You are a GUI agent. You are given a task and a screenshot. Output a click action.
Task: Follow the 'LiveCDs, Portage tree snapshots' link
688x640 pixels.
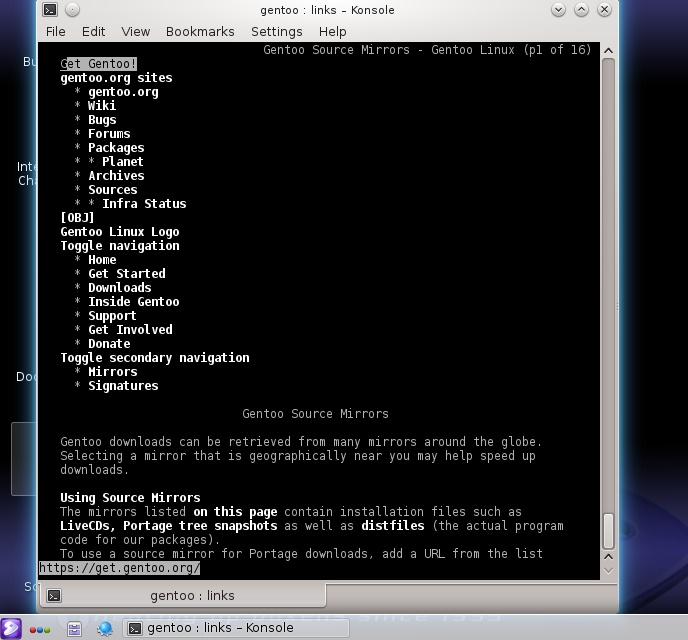click(169, 526)
